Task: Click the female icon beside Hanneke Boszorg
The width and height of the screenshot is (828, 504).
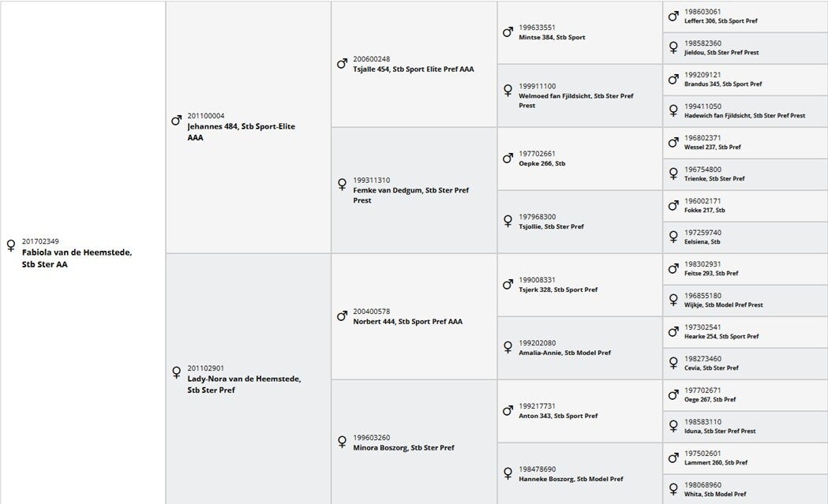Action: [508, 474]
